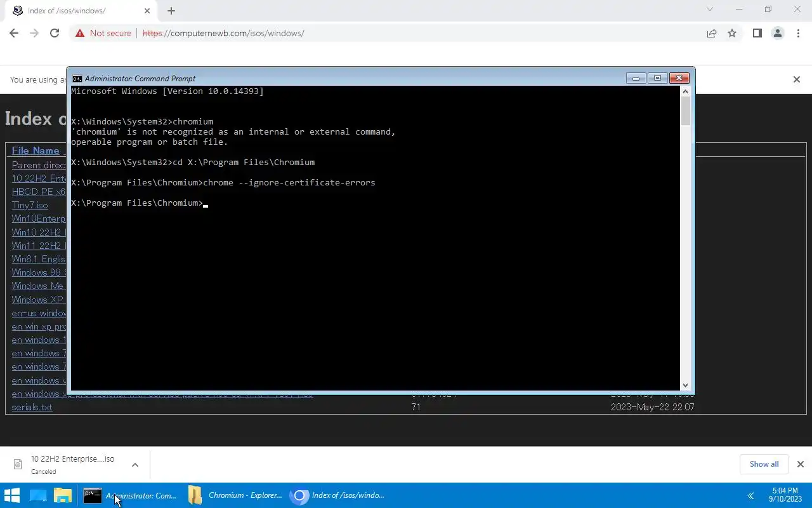The width and height of the screenshot is (812, 508).
Task: Open the Windows 98 link
Action: [39, 272]
